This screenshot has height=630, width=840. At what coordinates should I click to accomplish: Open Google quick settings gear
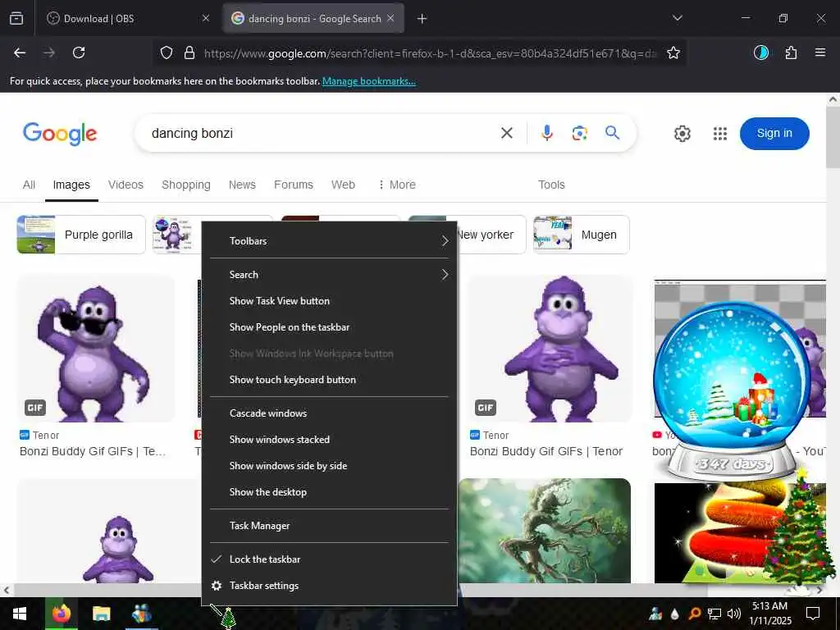click(682, 134)
